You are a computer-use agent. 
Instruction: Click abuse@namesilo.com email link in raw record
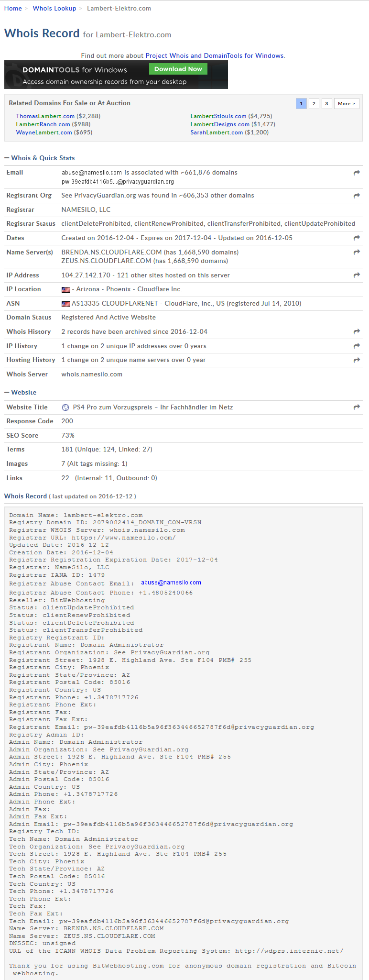tap(171, 583)
